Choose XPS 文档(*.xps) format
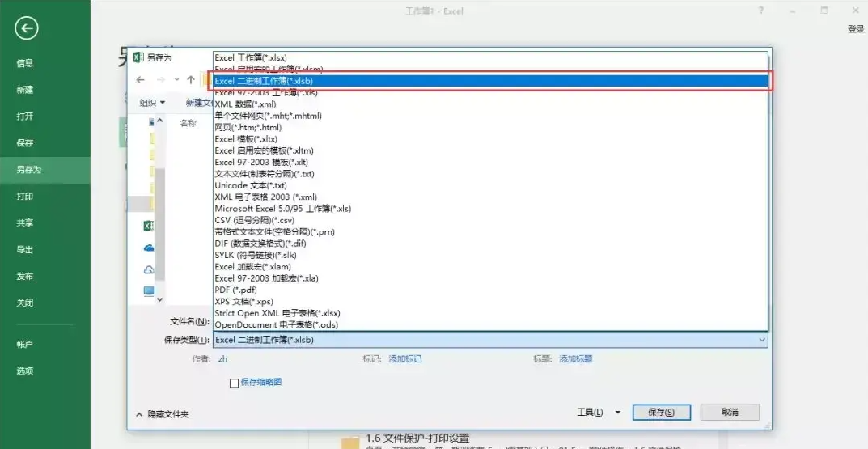This screenshot has width=868, height=449. 490,302
